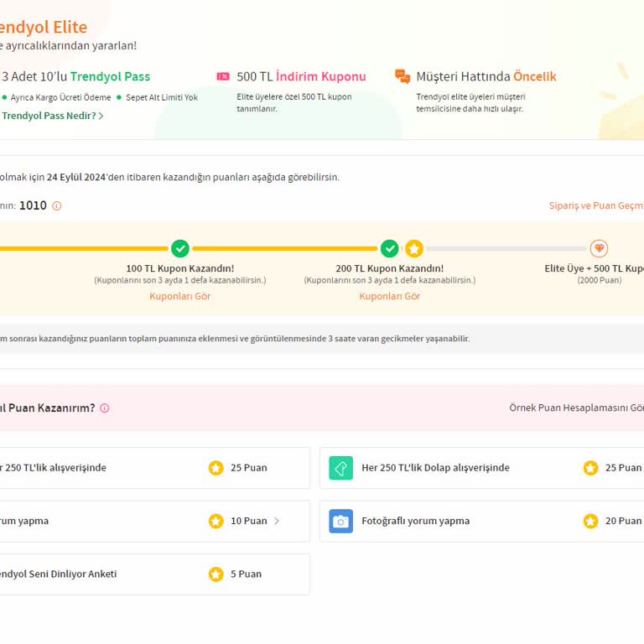This screenshot has height=644, width=644.
Task: Click (2000 Puan) label
Action: click(x=600, y=280)
